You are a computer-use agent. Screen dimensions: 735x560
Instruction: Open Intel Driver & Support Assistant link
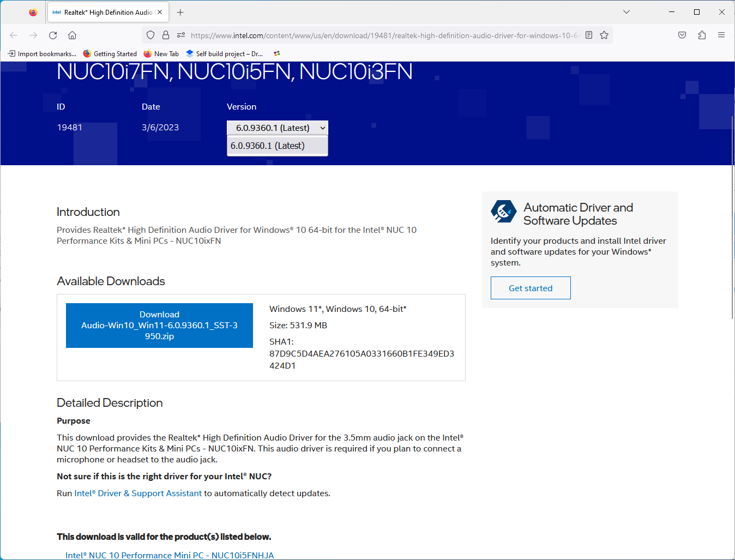click(x=138, y=493)
